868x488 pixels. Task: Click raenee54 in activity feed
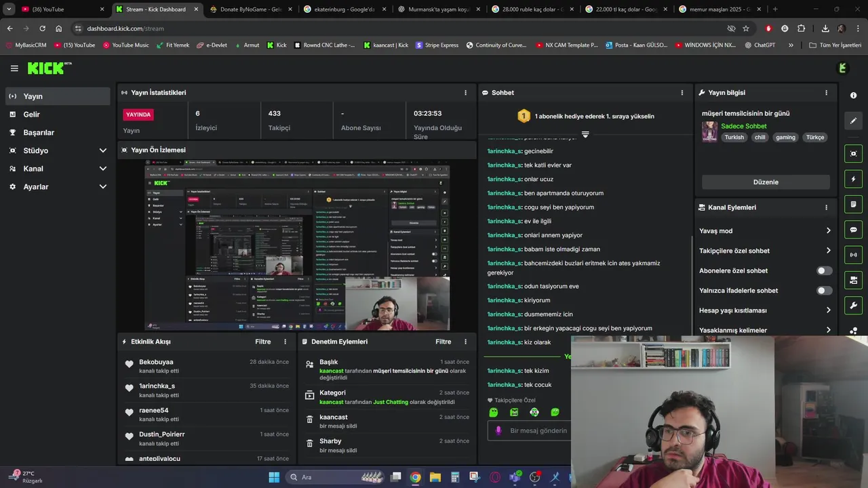153,410
